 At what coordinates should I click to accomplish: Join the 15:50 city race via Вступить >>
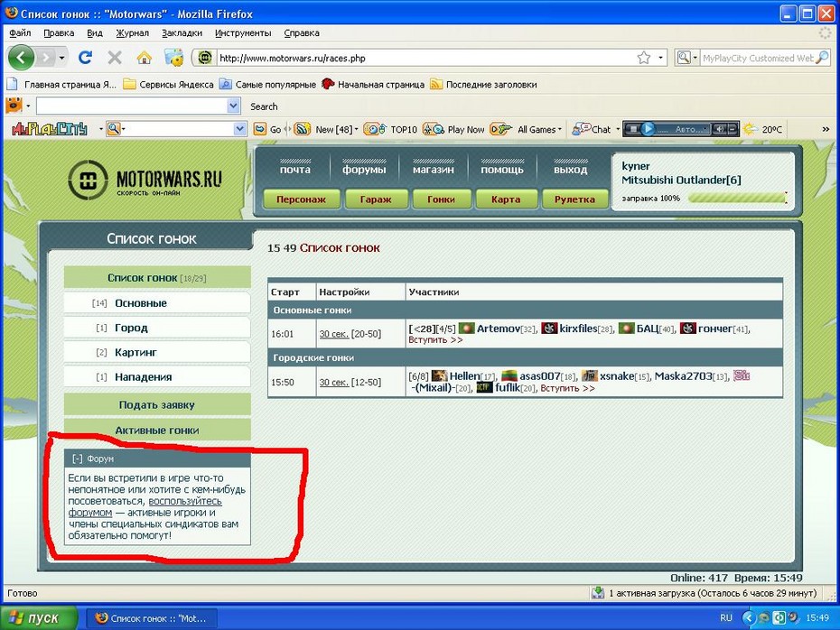[x=567, y=388]
